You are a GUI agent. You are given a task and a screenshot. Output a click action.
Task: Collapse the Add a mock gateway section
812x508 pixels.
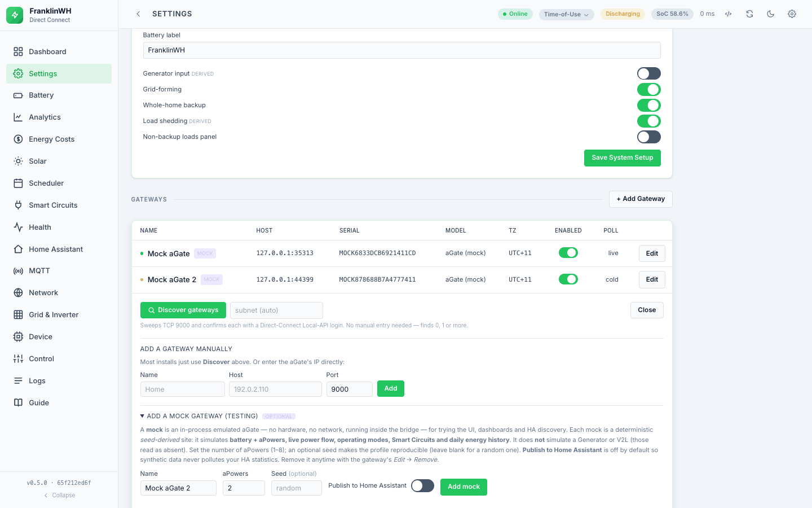[199, 416]
